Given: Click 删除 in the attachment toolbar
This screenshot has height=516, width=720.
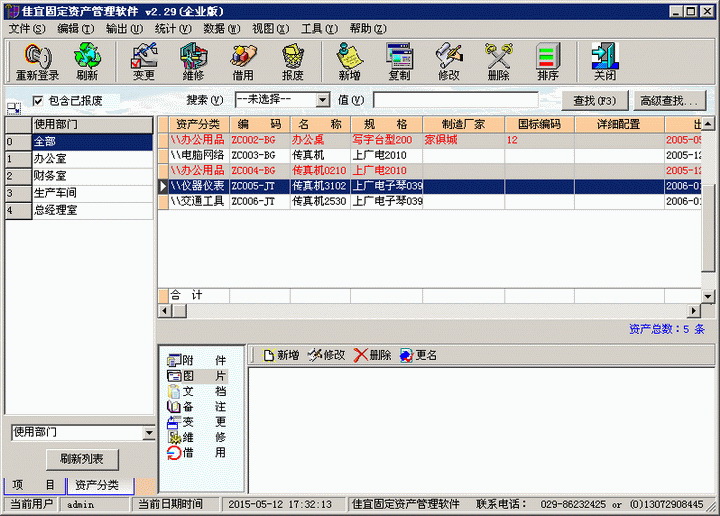Looking at the screenshot, I should [x=372, y=355].
